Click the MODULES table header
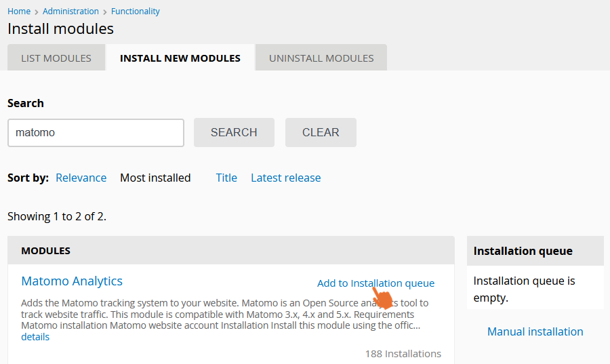Image resolution: width=610 pixels, height=364 pixels. [231, 250]
